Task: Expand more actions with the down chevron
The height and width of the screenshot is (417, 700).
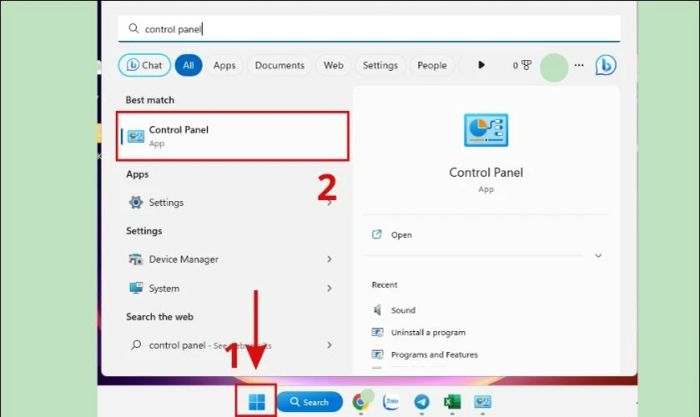Action: click(x=598, y=256)
